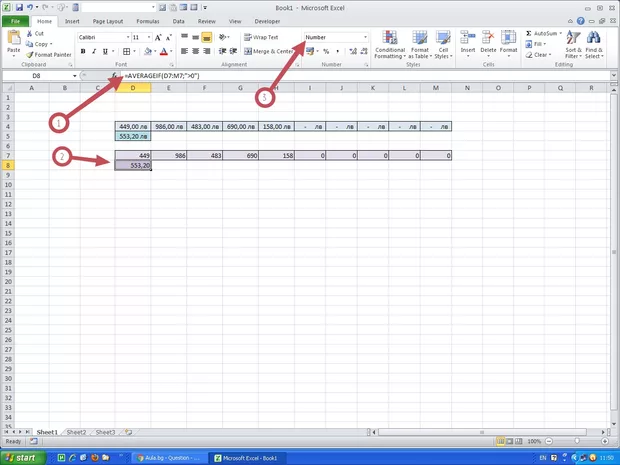Open the Calibri font name dropdown
Image resolution: width=620 pixels, height=465 pixels.
pyautogui.click(x=128, y=37)
